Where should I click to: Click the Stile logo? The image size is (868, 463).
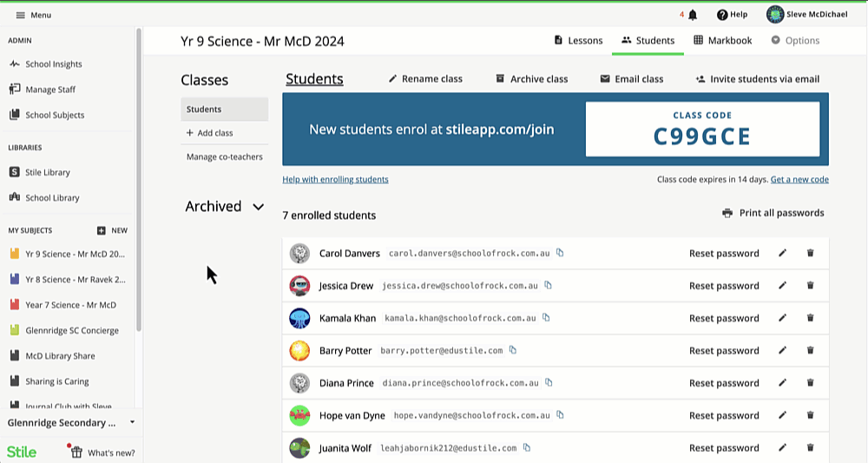pyautogui.click(x=22, y=452)
